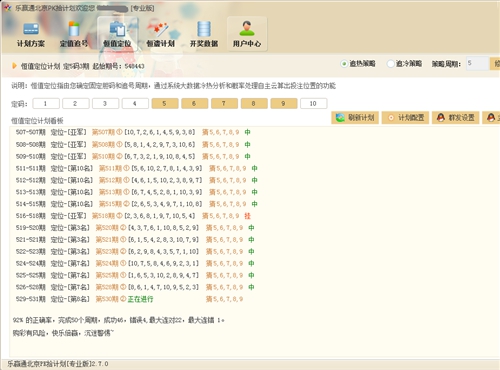This screenshot has height=370, width=500.
Task: Open the 开奖数据 database icon
Action: click(x=204, y=34)
